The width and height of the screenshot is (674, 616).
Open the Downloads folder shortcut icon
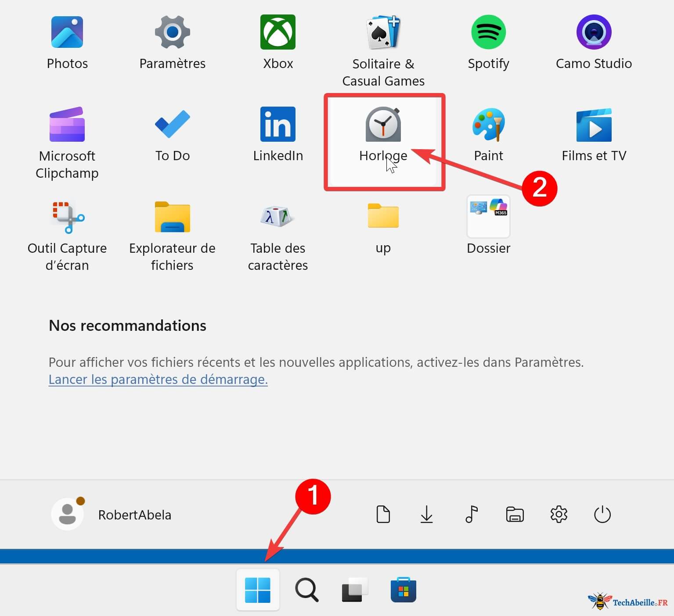pos(427,514)
